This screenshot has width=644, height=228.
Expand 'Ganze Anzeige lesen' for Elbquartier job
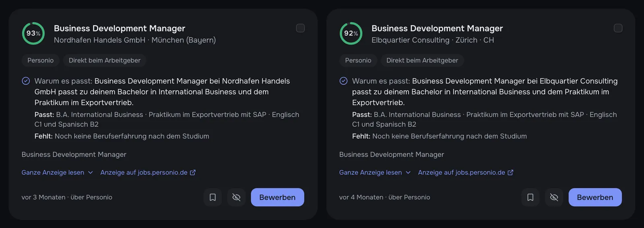(x=375, y=172)
